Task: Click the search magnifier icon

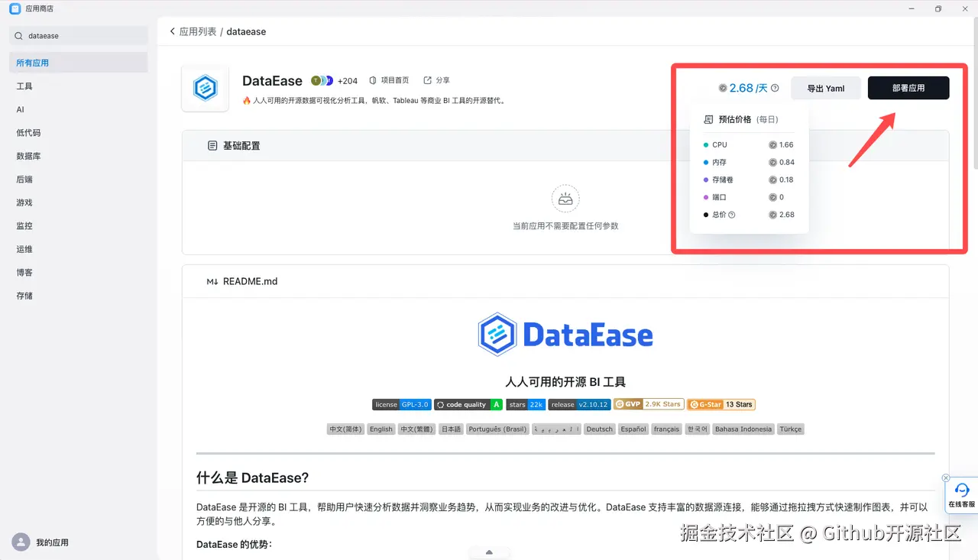Action: tap(19, 36)
